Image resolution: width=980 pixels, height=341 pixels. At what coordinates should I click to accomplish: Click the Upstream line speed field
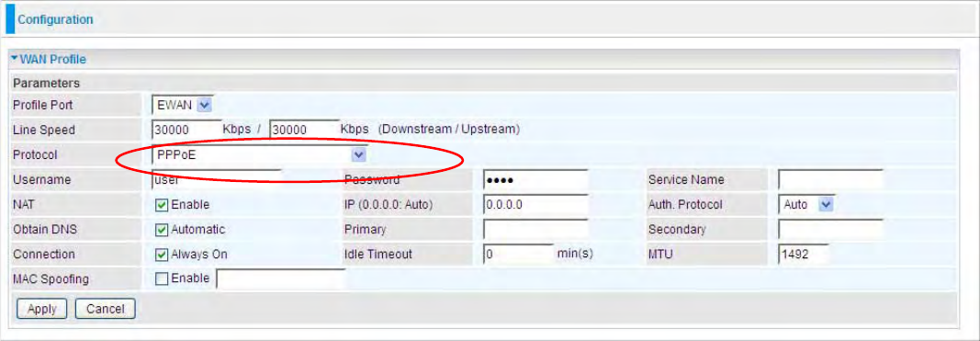304,130
